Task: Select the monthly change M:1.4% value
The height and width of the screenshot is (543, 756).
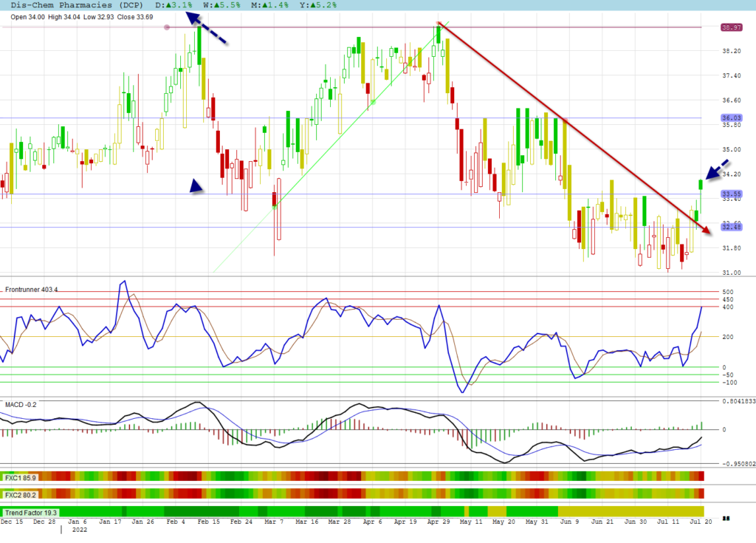Action: tap(269, 5)
